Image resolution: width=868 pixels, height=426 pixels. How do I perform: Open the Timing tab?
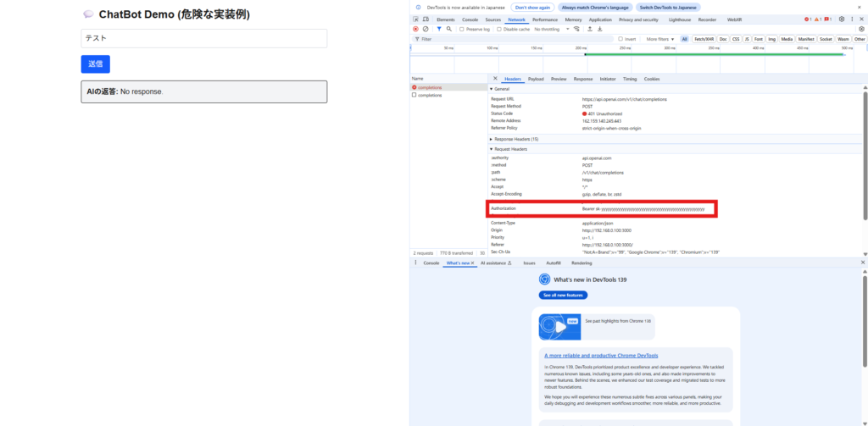[630, 79]
